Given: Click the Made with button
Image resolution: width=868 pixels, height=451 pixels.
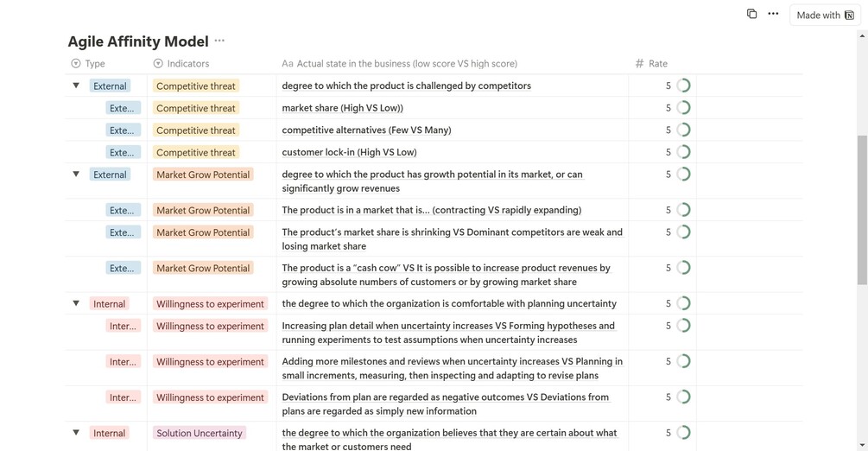Looking at the screenshot, I should pyautogui.click(x=825, y=16).
